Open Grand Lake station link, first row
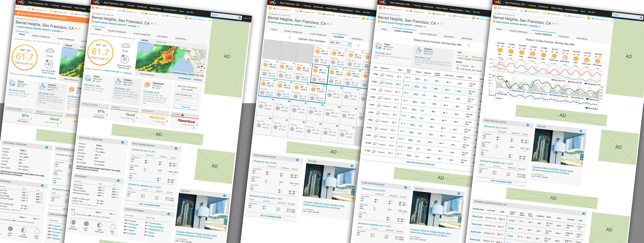Viewport: 644px width, 243px height. coord(477,216)
